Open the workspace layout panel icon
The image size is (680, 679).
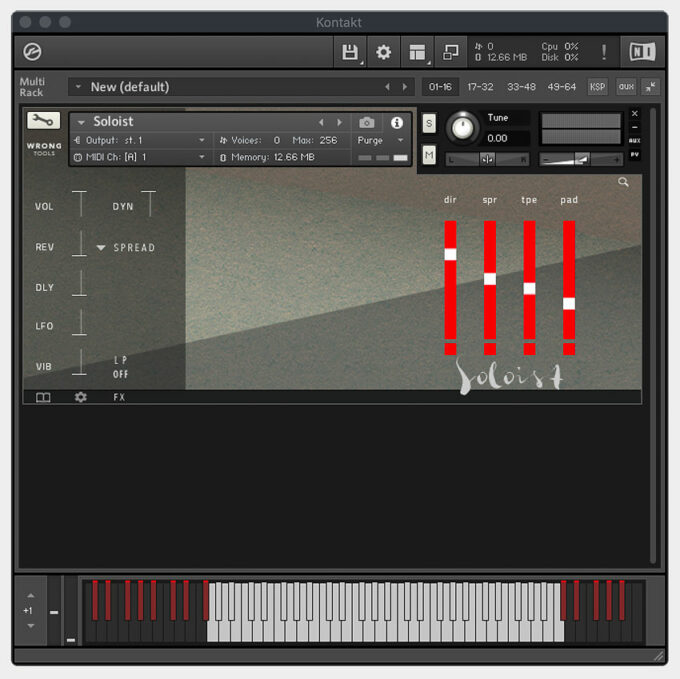tap(417, 52)
